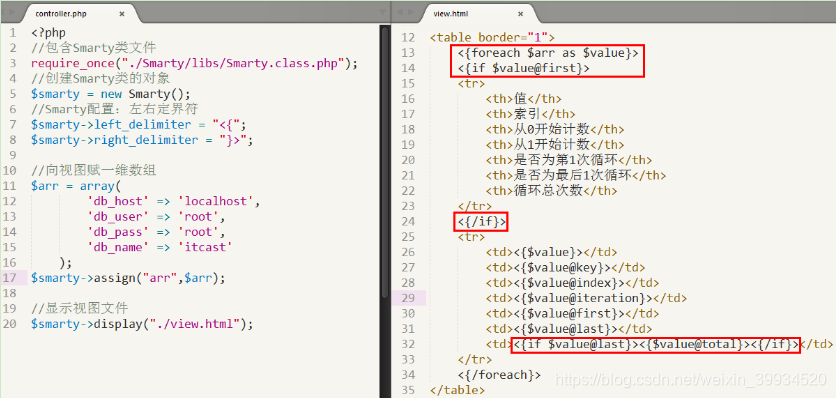The width and height of the screenshot is (836, 398).
Task: Click the 'db_name' => 'itcast' line
Action: (159, 247)
